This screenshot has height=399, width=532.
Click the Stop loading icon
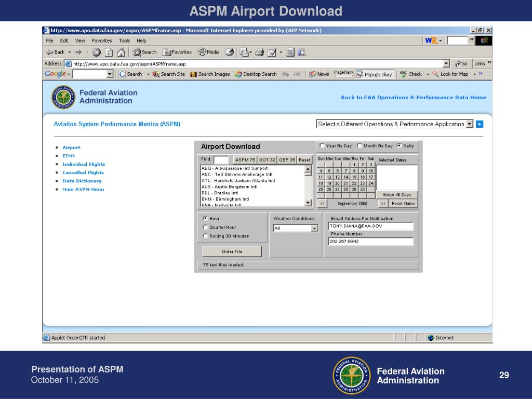[x=97, y=52]
